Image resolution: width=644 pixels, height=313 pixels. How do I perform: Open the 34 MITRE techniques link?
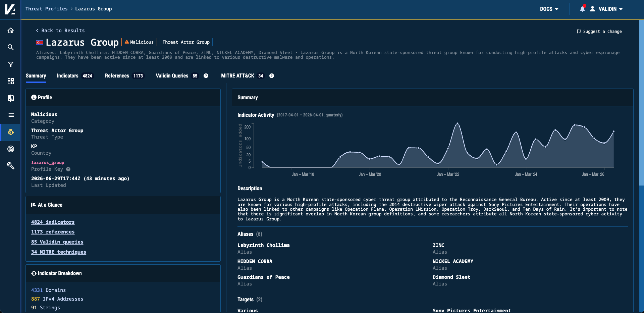tap(59, 252)
